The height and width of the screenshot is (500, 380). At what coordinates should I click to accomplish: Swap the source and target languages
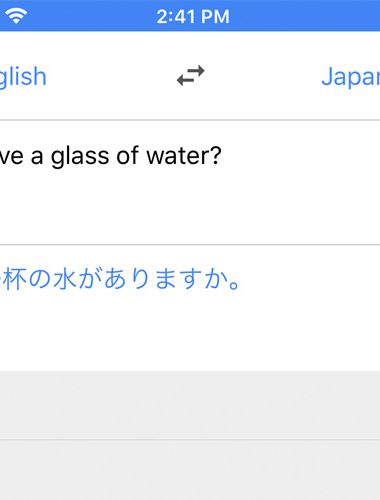(x=191, y=76)
